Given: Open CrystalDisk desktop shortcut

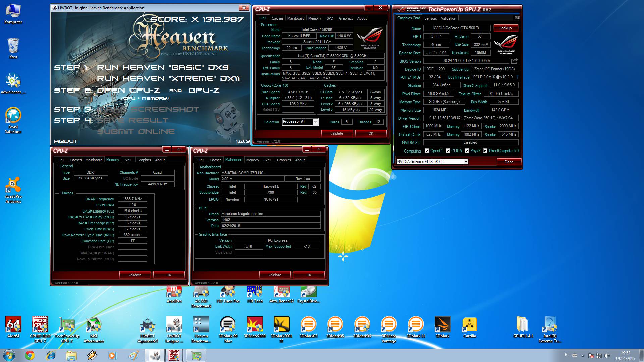Looking at the screenshot, I should tap(308, 295).
